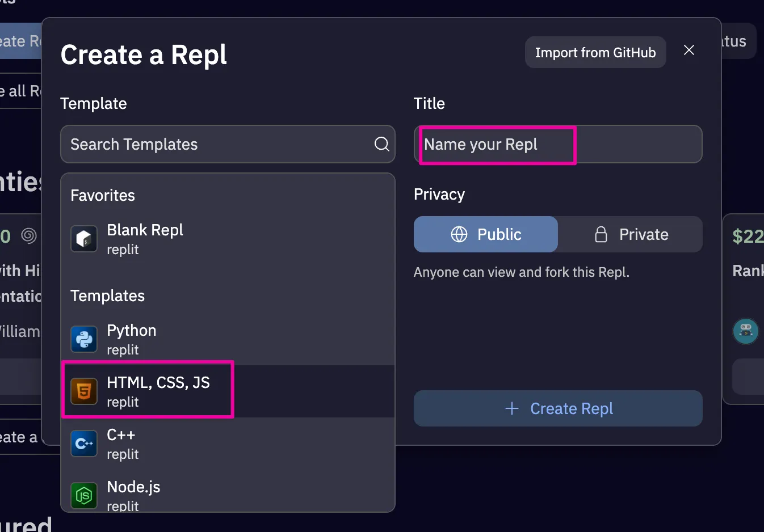Click the globe icon on Public
Viewport: 764px width, 532px height.
(x=459, y=234)
